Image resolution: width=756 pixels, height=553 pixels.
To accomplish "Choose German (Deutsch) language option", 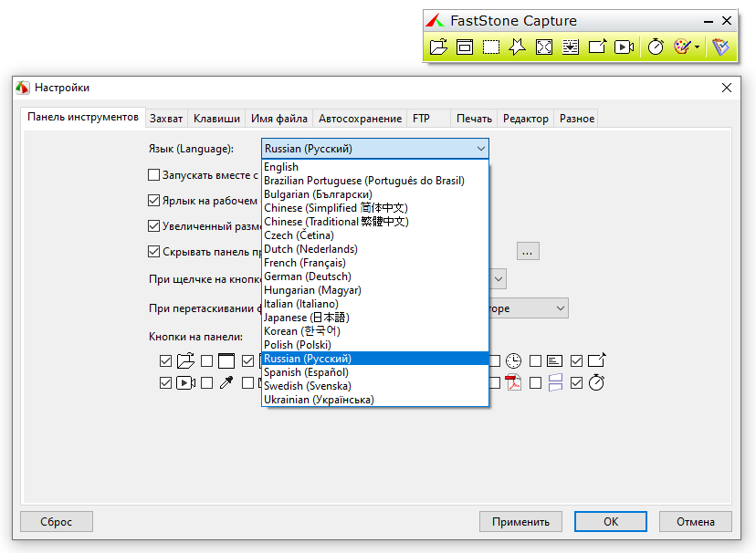I will click(x=375, y=276).
